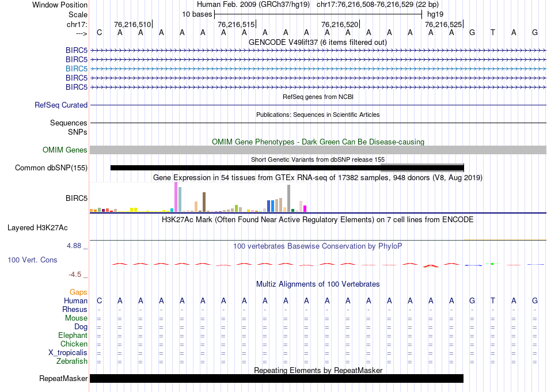Select the Mouse species label

(x=76, y=318)
